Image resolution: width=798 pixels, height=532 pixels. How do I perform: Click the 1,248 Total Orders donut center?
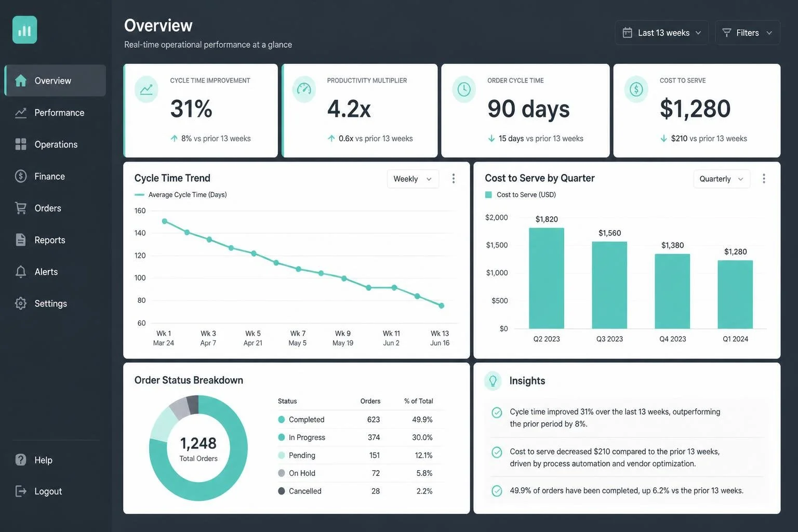pyautogui.click(x=198, y=448)
